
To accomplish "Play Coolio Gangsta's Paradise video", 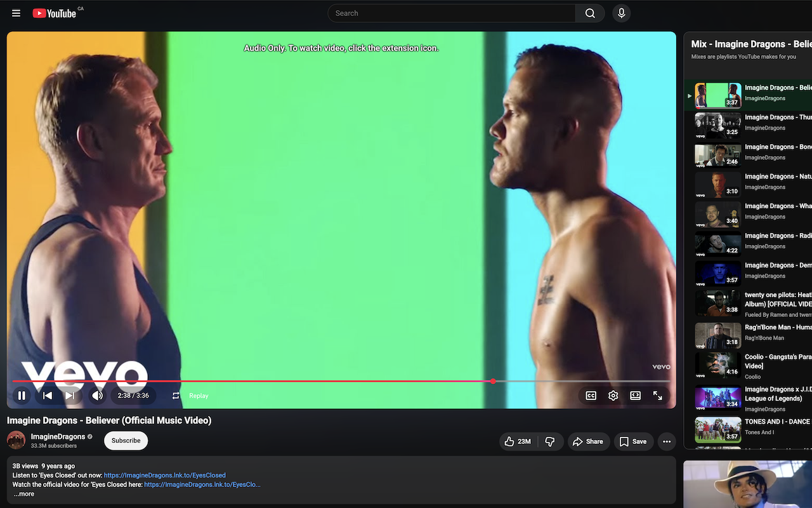I will pyautogui.click(x=718, y=366).
